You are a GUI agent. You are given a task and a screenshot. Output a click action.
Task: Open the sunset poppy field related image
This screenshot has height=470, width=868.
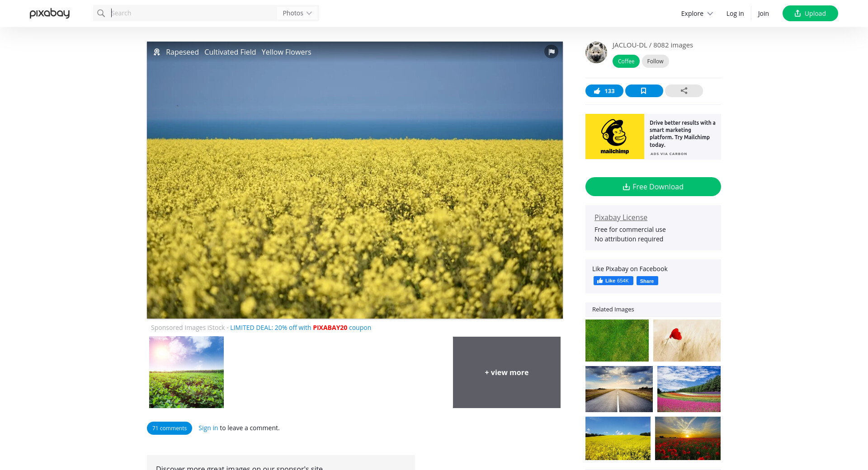688,438
